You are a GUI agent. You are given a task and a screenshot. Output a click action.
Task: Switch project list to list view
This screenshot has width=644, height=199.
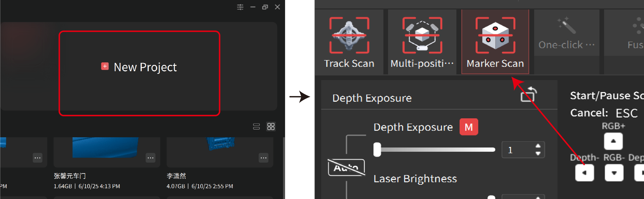256,126
